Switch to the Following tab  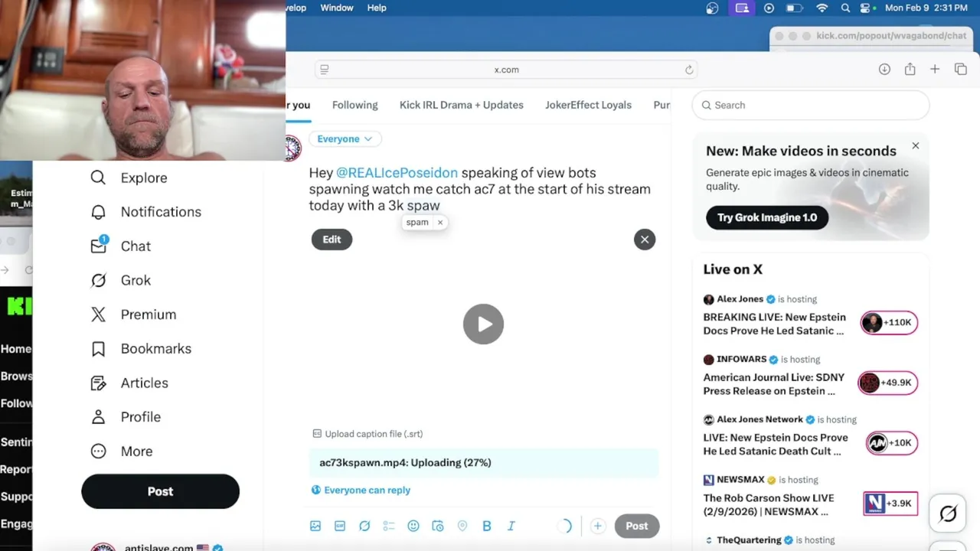point(355,105)
